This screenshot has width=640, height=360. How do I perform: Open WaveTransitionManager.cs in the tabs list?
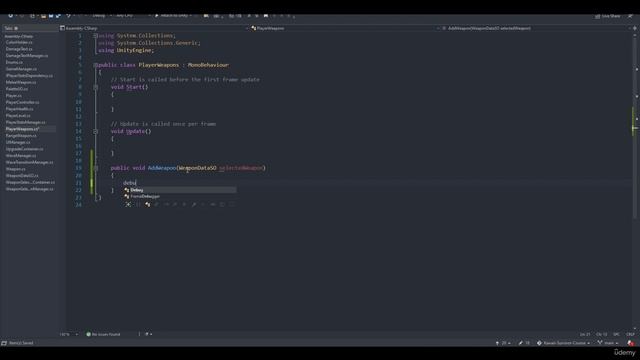(x=29, y=162)
